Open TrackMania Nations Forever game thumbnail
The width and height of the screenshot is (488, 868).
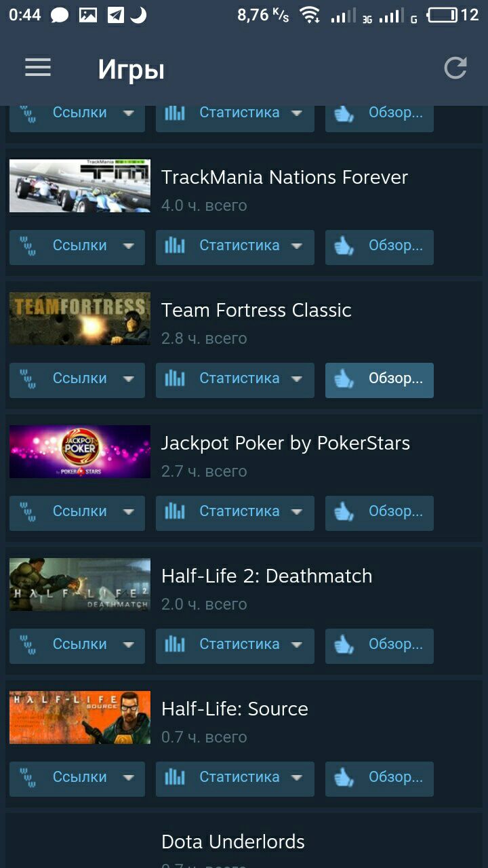(80, 186)
